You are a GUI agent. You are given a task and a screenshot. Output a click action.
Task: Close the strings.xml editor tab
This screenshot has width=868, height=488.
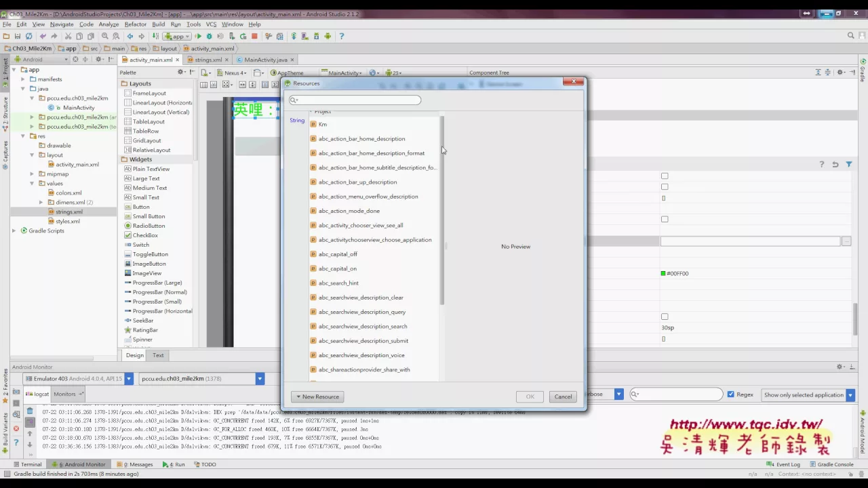pyautogui.click(x=226, y=60)
